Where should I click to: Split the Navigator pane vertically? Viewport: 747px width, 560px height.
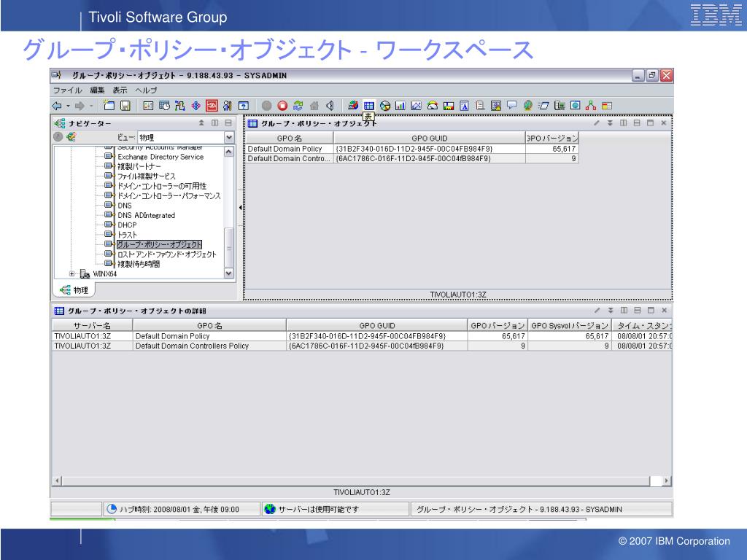coord(215,122)
